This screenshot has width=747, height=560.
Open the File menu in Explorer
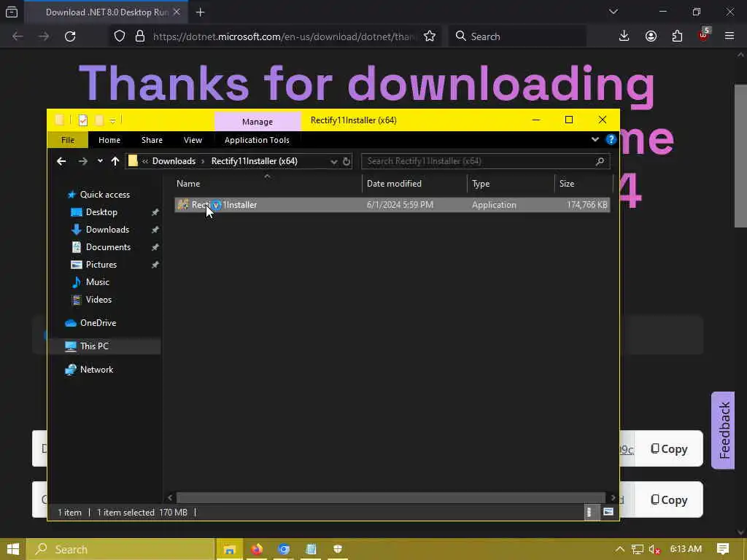pyautogui.click(x=68, y=140)
